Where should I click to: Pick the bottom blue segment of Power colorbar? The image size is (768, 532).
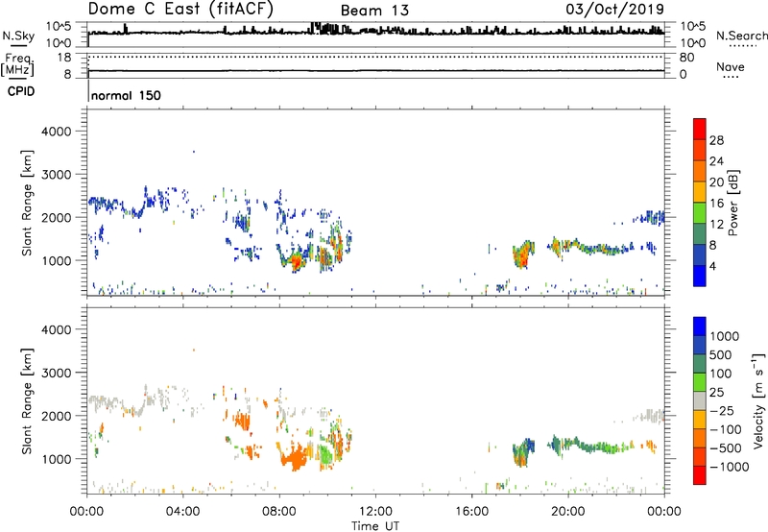point(700,276)
